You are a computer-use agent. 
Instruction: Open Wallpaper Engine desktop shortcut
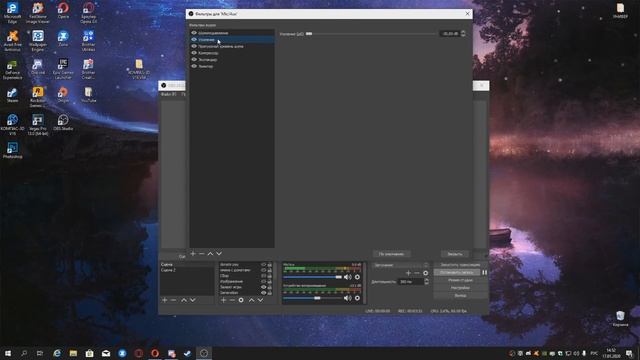pyautogui.click(x=38, y=40)
